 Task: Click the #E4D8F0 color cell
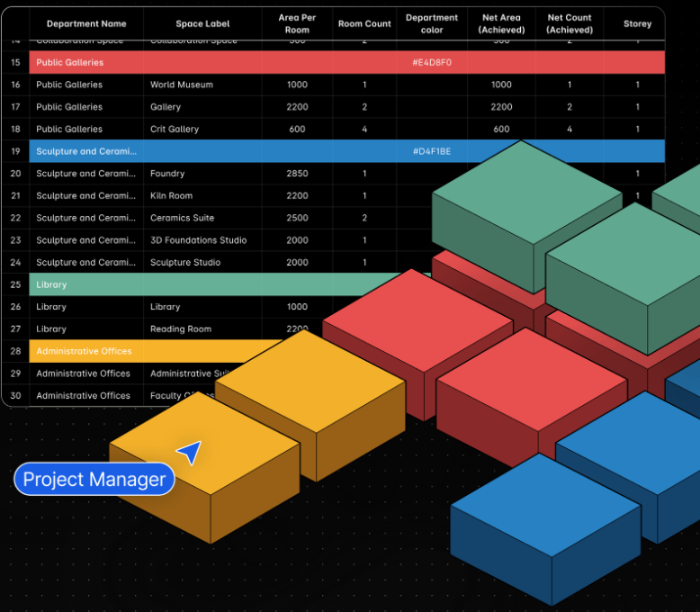click(x=432, y=62)
